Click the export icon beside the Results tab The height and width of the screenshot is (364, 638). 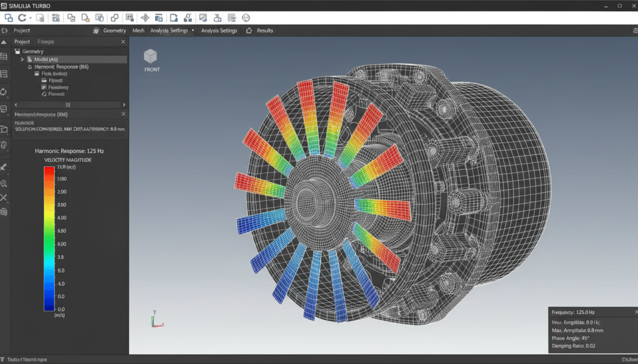tap(249, 30)
